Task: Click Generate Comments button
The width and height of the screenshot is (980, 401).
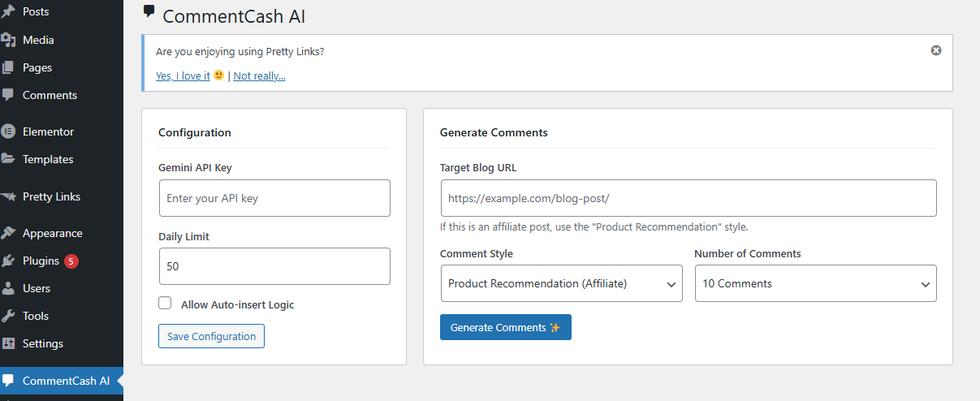Action: pyautogui.click(x=506, y=327)
